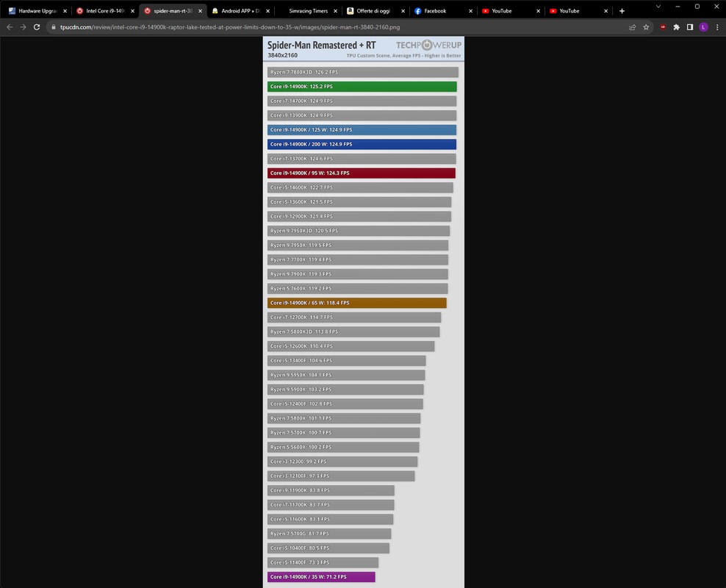Click the Core i5-11400F 73.3 FPS bar
Viewport: 726px width, 588px height.
[x=323, y=562]
